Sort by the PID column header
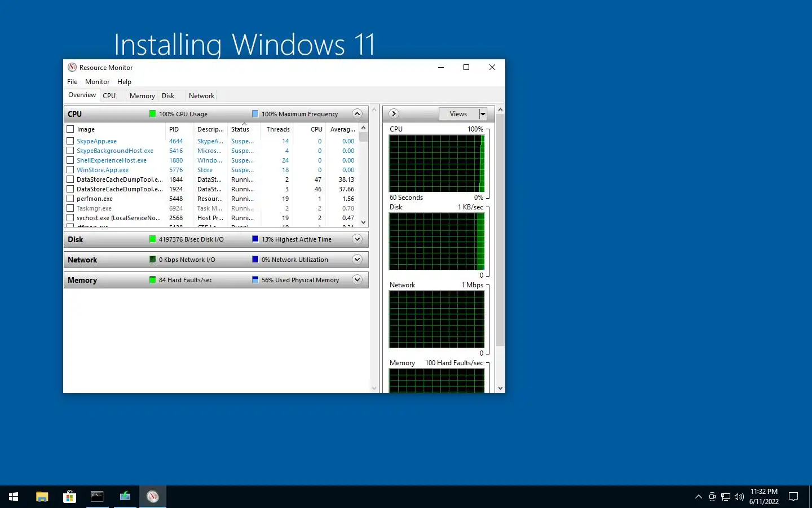This screenshot has height=508, width=812. pyautogui.click(x=180, y=129)
